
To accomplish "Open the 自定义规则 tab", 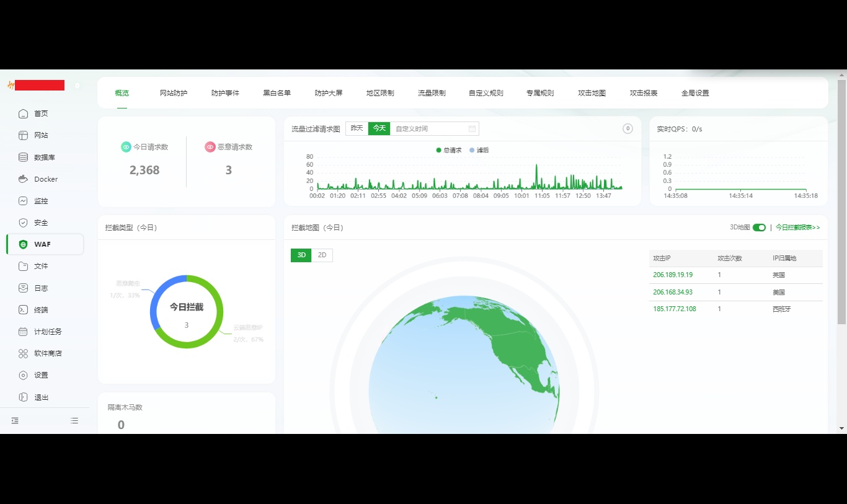I will (486, 93).
